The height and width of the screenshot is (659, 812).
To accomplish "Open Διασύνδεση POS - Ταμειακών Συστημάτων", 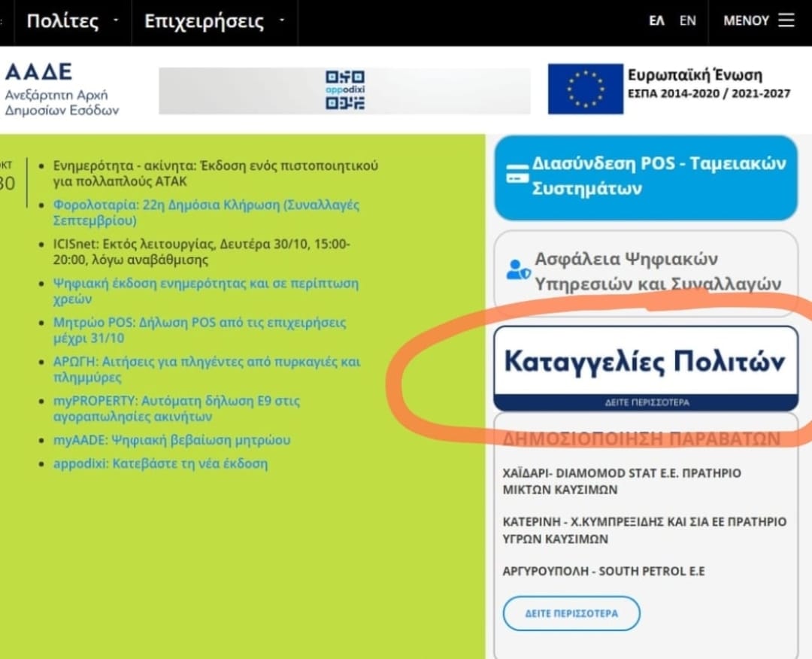I will coord(658,175).
